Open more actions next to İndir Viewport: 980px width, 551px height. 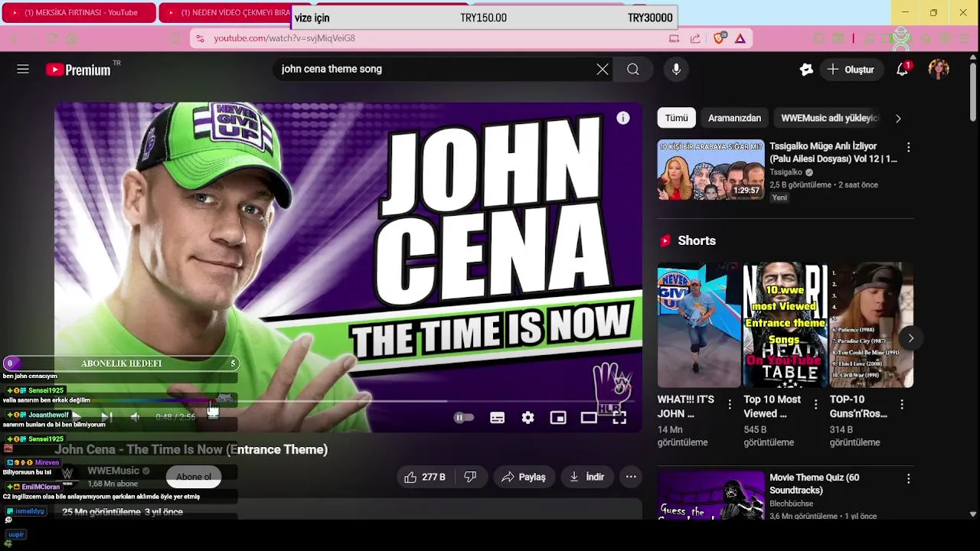[x=631, y=477]
